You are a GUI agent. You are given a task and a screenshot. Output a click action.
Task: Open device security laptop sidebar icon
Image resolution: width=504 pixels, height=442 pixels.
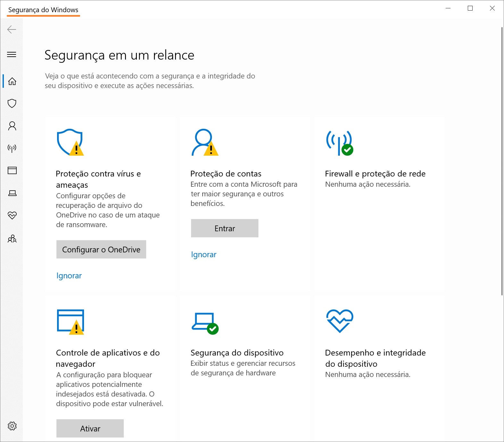(x=12, y=193)
